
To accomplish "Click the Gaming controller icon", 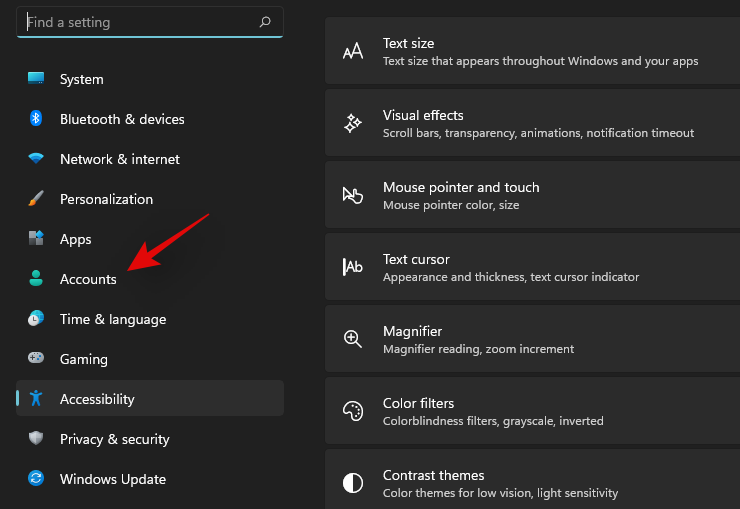I will coord(36,359).
